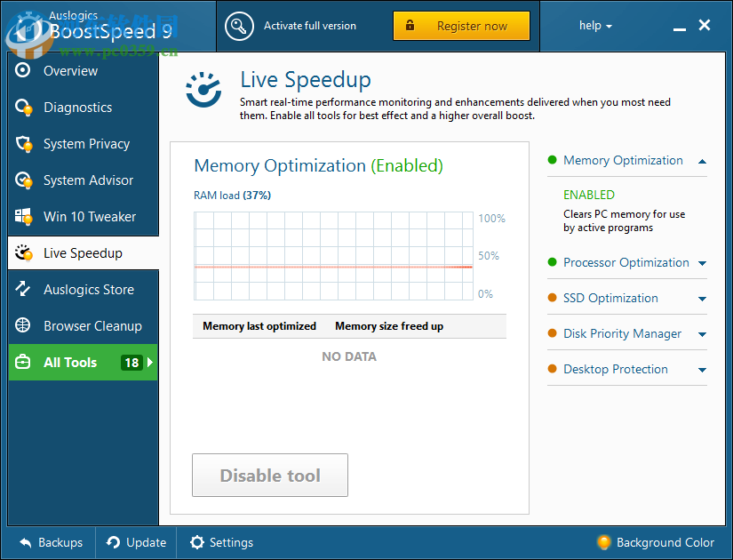Toggle the orange status dot for SSD Optimization
The width and height of the screenshot is (733, 560).
coord(551,298)
